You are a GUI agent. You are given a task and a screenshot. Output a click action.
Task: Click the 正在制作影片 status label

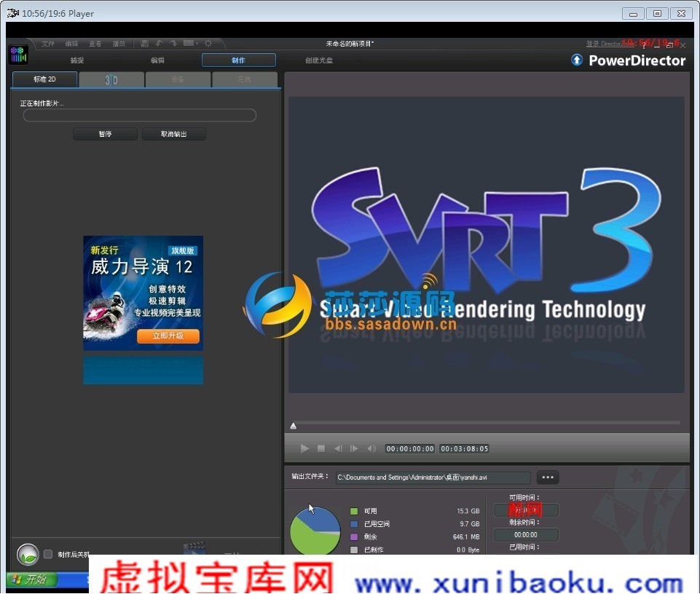(x=42, y=103)
